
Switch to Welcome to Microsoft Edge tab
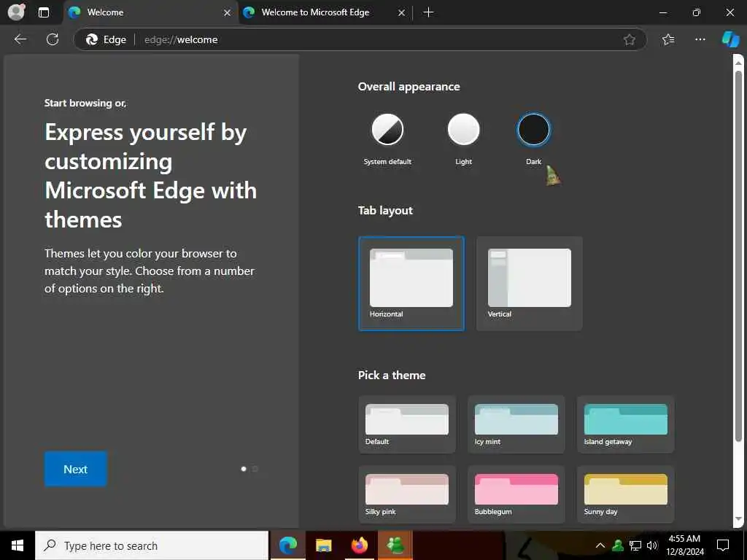(x=325, y=12)
